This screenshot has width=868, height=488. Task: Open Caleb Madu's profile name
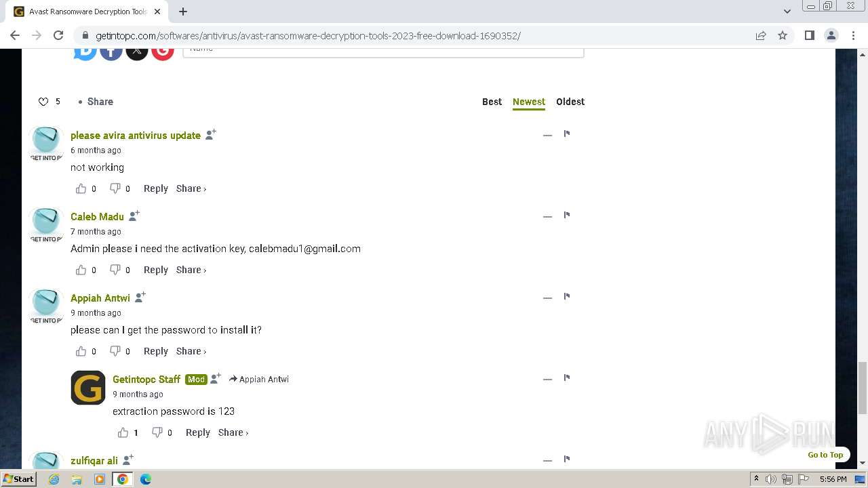(97, 217)
